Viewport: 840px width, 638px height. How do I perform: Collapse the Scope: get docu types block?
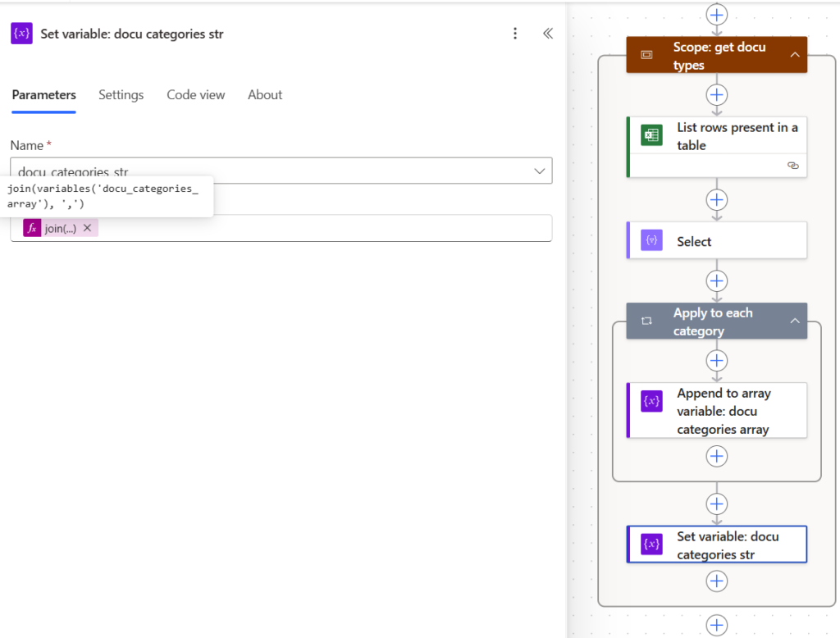pyautogui.click(x=794, y=55)
